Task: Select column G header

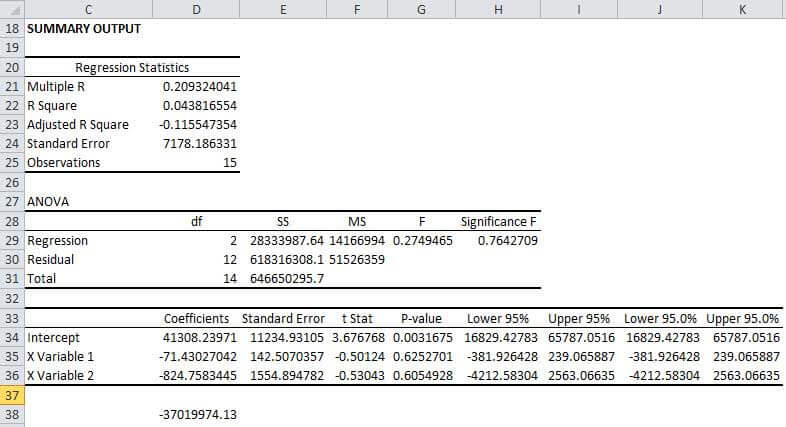Action: 422,10
